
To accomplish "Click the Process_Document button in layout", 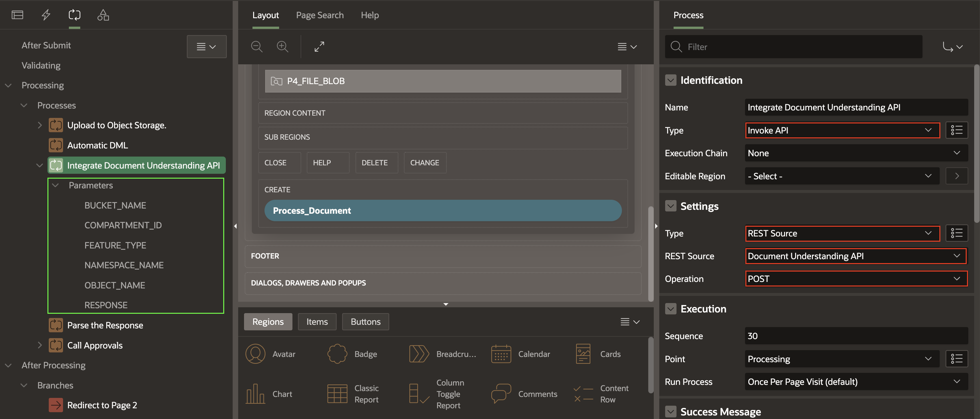I will (x=443, y=211).
